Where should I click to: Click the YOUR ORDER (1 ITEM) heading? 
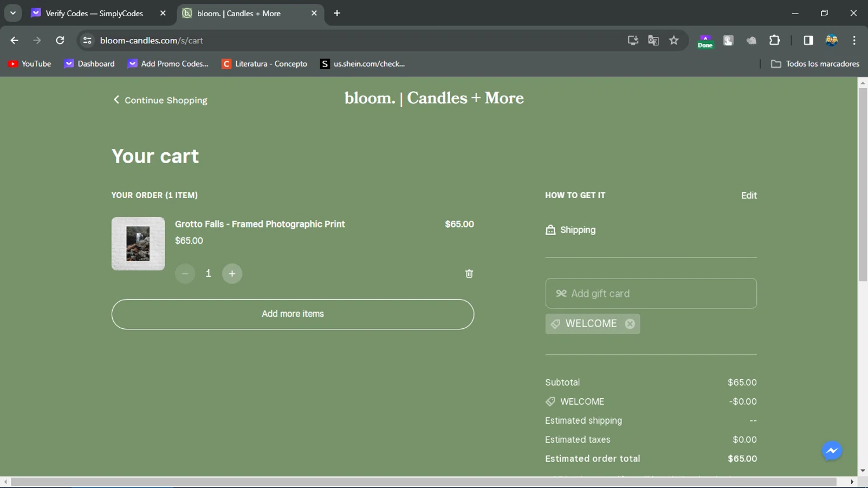[x=155, y=195]
